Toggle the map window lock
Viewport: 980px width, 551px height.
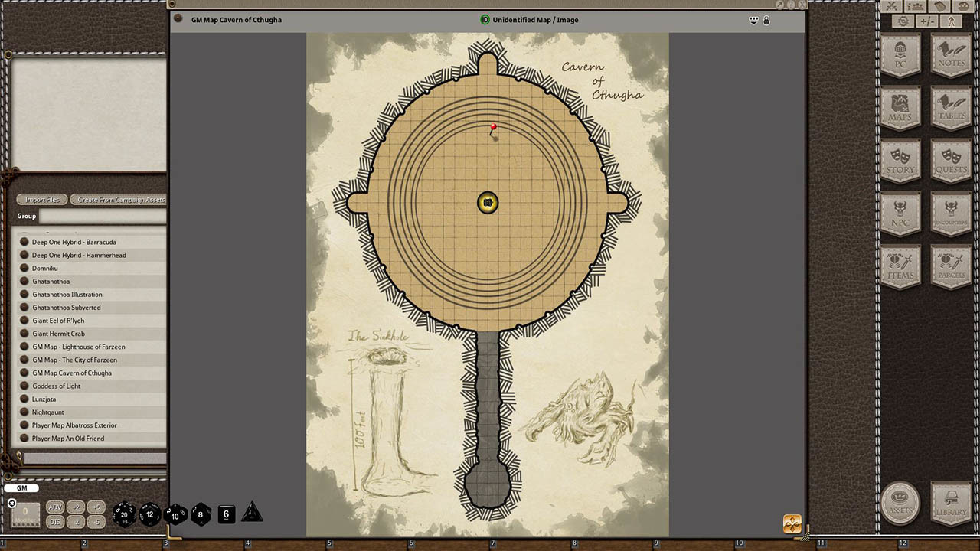click(x=766, y=20)
